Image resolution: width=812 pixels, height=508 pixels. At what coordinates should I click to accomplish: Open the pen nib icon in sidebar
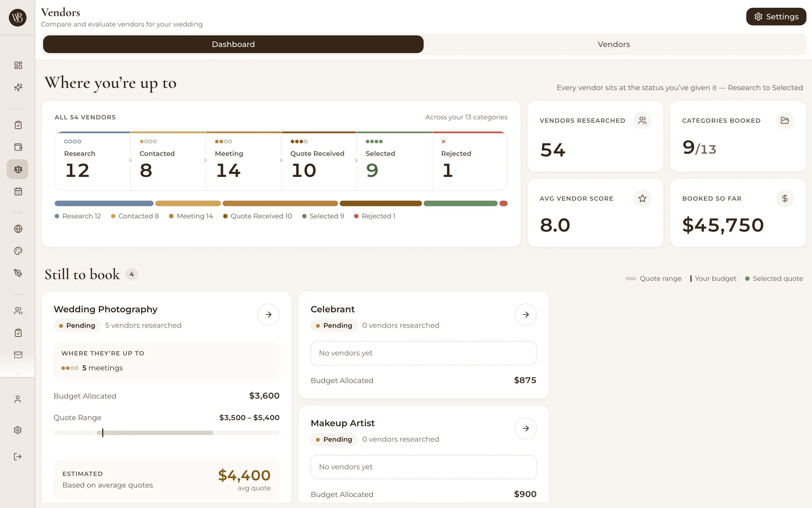point(18,273)
